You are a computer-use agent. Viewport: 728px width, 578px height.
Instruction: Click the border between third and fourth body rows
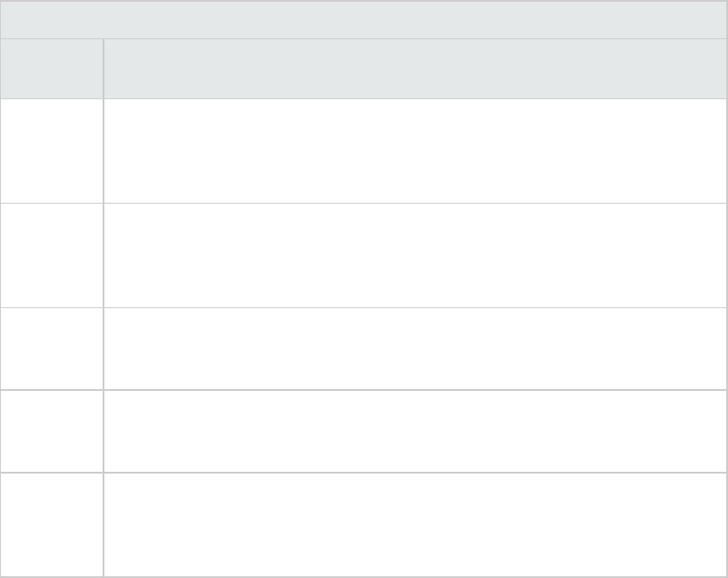click(364, 389)
